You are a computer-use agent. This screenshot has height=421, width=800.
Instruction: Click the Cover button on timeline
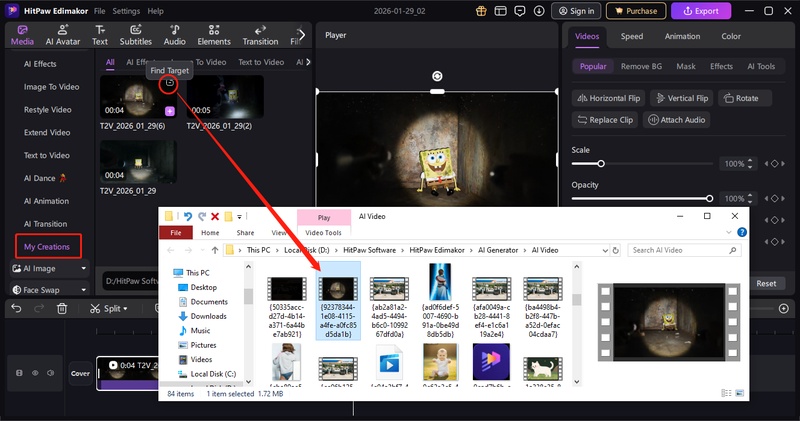80,374
